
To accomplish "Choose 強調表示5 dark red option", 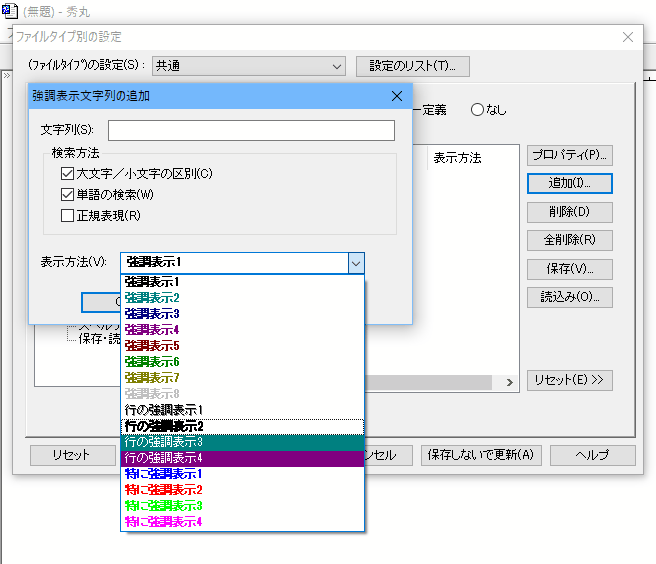I will [242, 346].
